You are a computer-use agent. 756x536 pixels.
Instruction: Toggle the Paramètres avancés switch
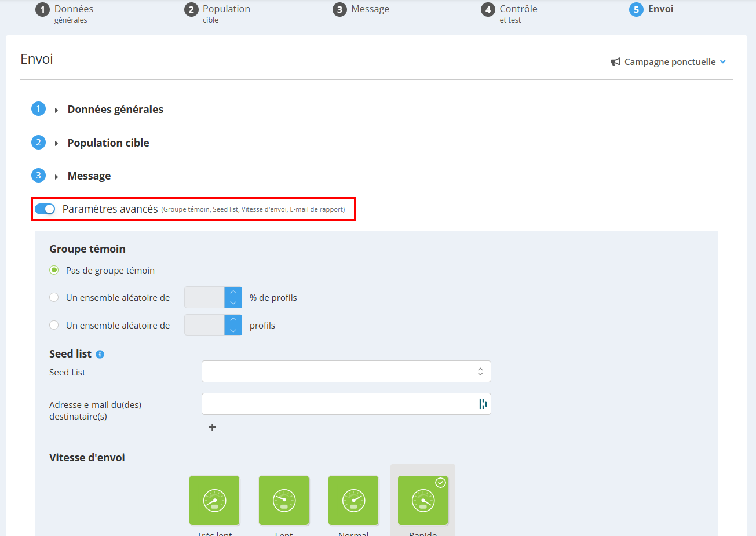[45, 209]
